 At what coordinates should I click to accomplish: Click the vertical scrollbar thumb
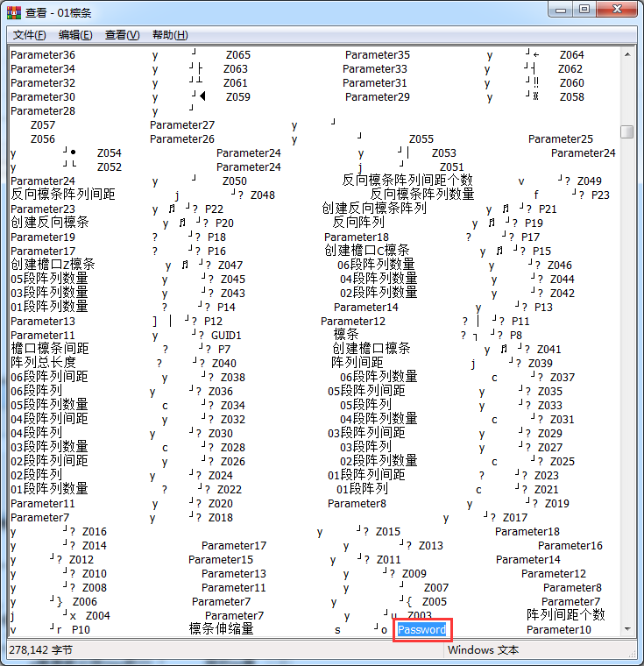pyautogui.click(x=627, y=131)
